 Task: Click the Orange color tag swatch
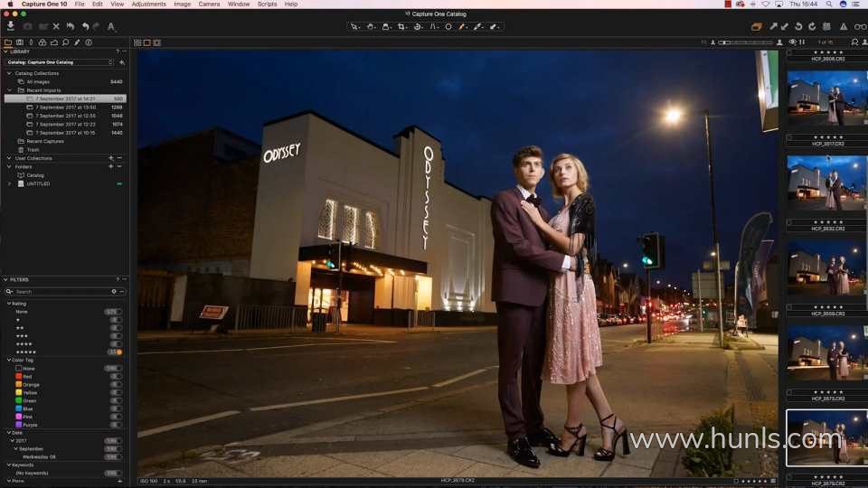click(19, 385)
